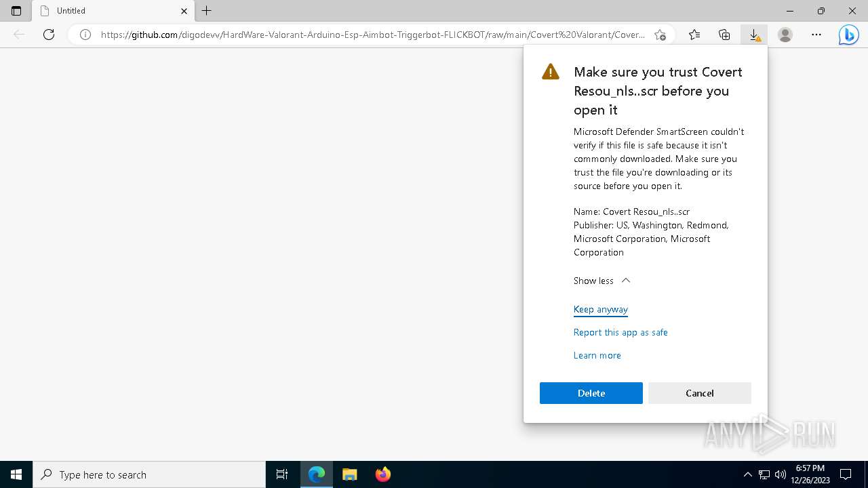Open the Learn more link
This screenshot has width=868, height=488.
[x=597, y=355]
